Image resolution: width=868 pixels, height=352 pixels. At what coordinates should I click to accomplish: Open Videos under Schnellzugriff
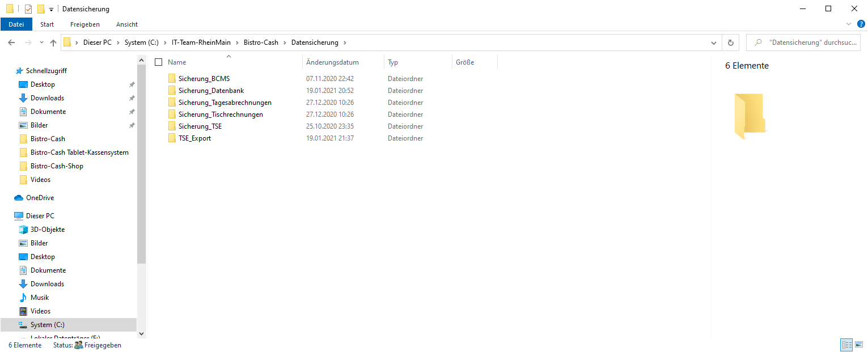point(40,180)
